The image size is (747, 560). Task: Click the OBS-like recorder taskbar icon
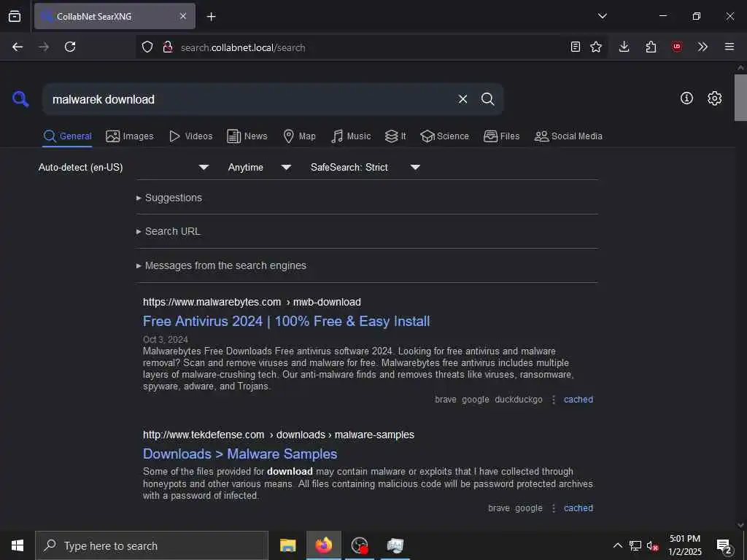pyautogui.click(x=360, y=545)
